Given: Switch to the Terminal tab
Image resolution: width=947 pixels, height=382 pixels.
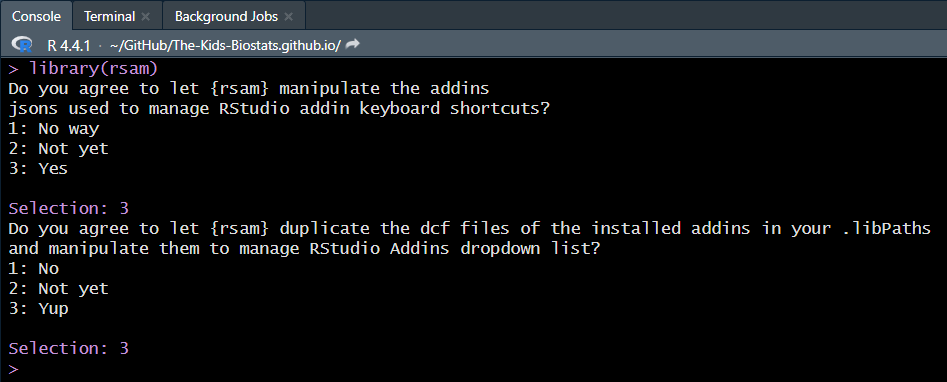Looking at the screenshot, I should 109,16.
